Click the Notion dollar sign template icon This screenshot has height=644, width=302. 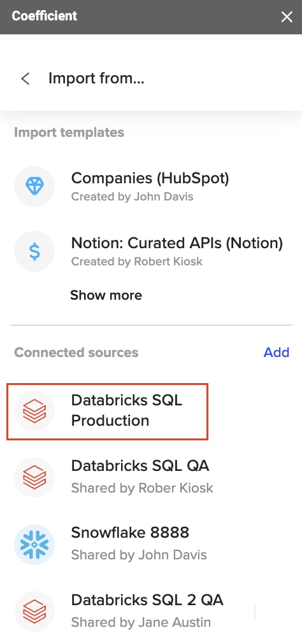pyautogui.click(x=34, y=251)
